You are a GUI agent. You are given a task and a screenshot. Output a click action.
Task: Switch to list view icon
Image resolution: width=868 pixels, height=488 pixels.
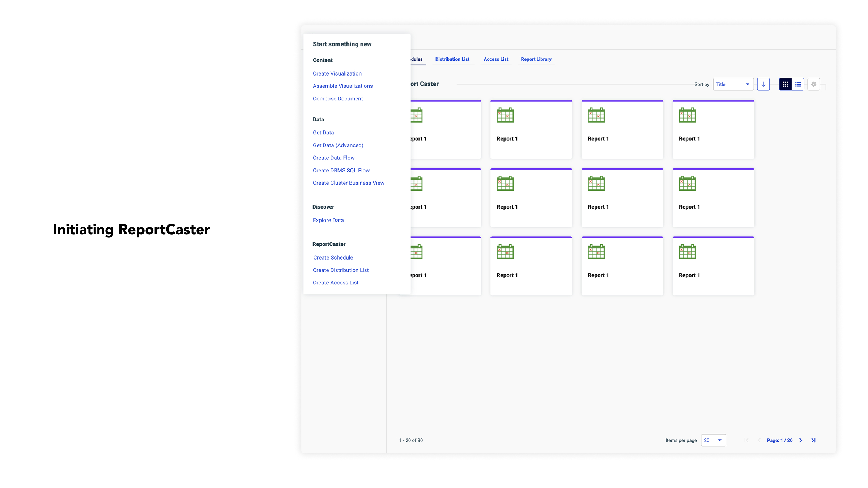[798, 84]
